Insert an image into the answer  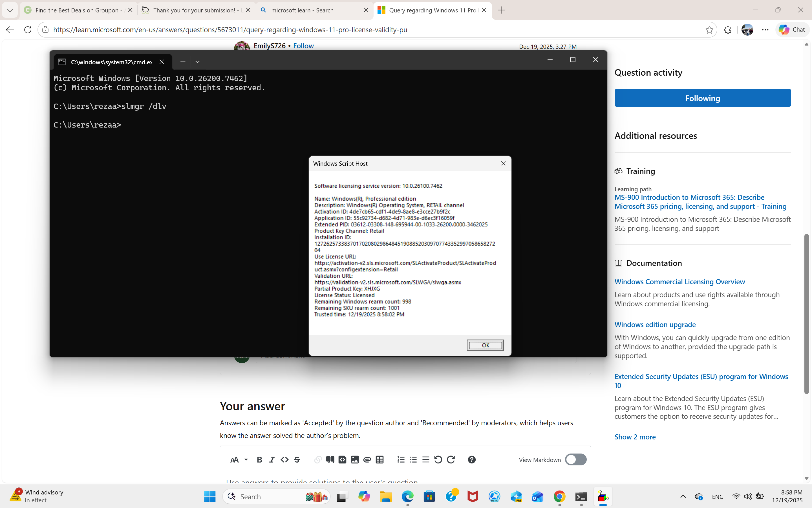355,460
